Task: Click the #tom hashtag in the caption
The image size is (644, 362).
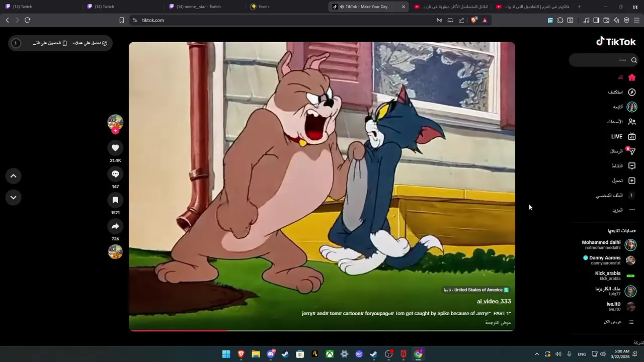Action: (x=336, y=313)
